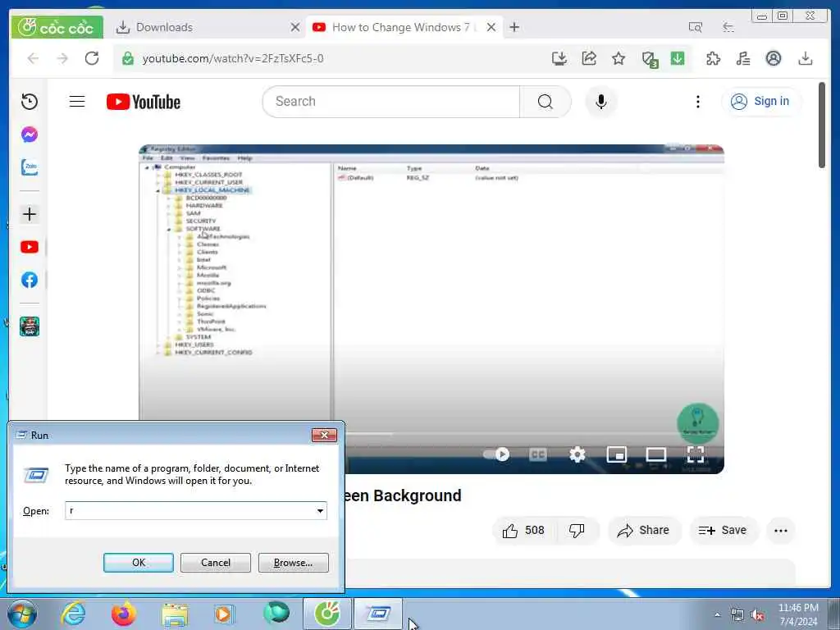Viewport: 840px width, 630px height.
Task: Open the browser downloads tray icon
Action: (x=806, y=58)
